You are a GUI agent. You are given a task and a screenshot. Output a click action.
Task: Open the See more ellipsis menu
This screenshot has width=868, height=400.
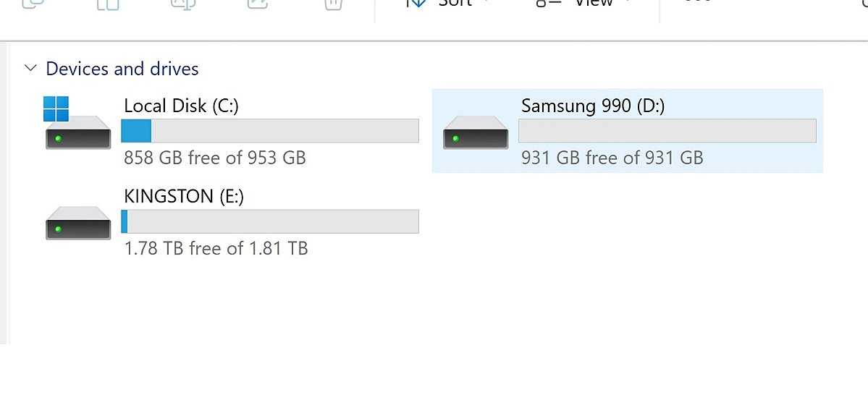(x=697, y=2)
